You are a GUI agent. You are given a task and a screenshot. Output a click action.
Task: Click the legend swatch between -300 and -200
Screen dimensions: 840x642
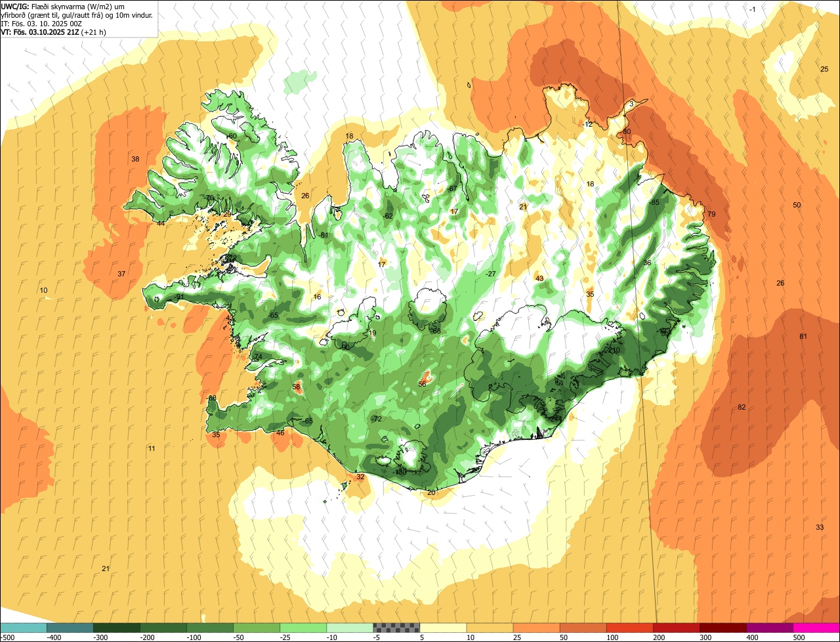116,628
